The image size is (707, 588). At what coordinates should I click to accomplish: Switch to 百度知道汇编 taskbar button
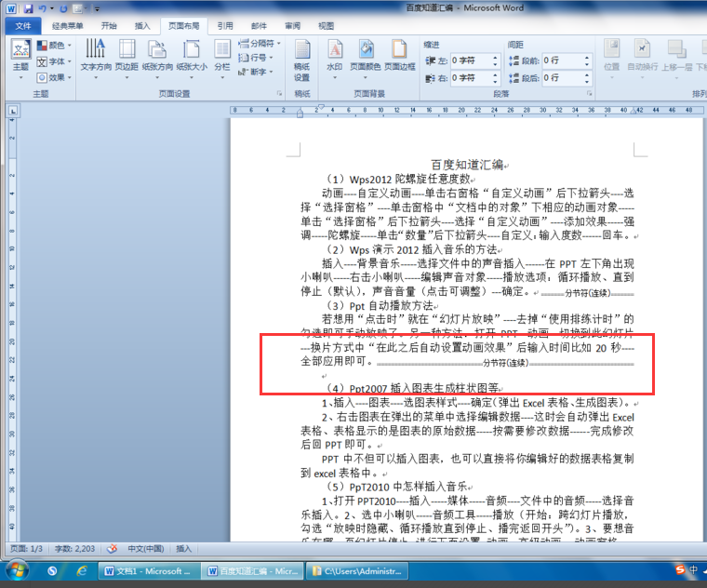click(252, 571)
